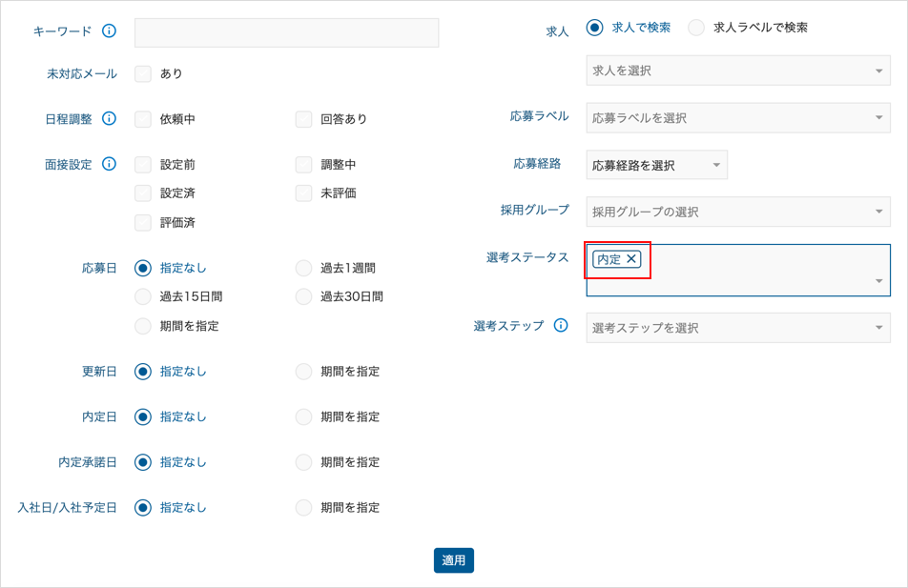This screenshot has width=908, height=588.
Task: Choose 求人ラベルで検索 radio option
Action: (696, 28)
